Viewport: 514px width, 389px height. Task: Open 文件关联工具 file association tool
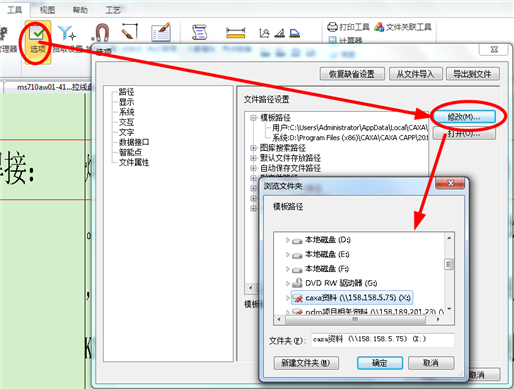pyautogui.click(x=403, y=27)
